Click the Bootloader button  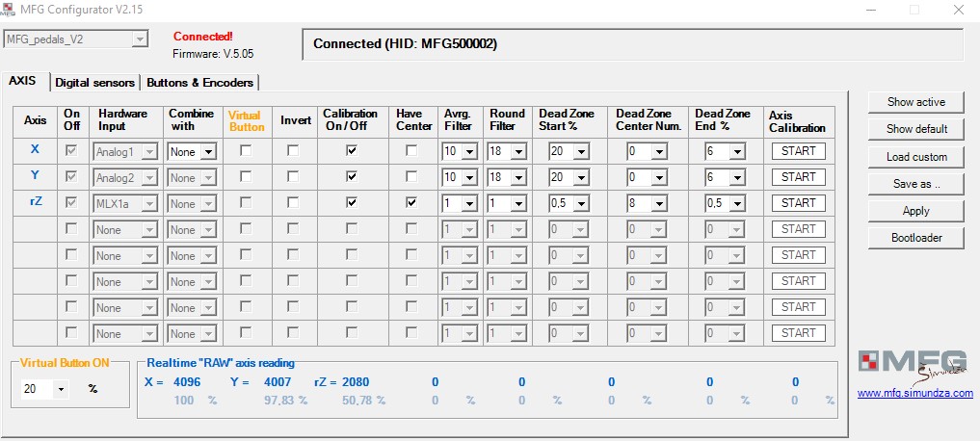[x=916, y=238]
